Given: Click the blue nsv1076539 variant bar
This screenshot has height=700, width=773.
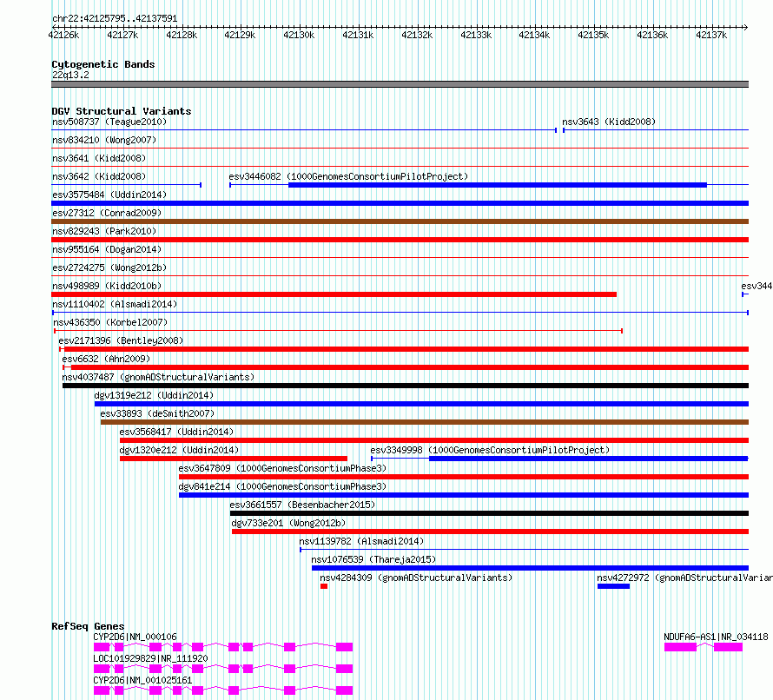Looking at the screenshot, I should (531, 568).
